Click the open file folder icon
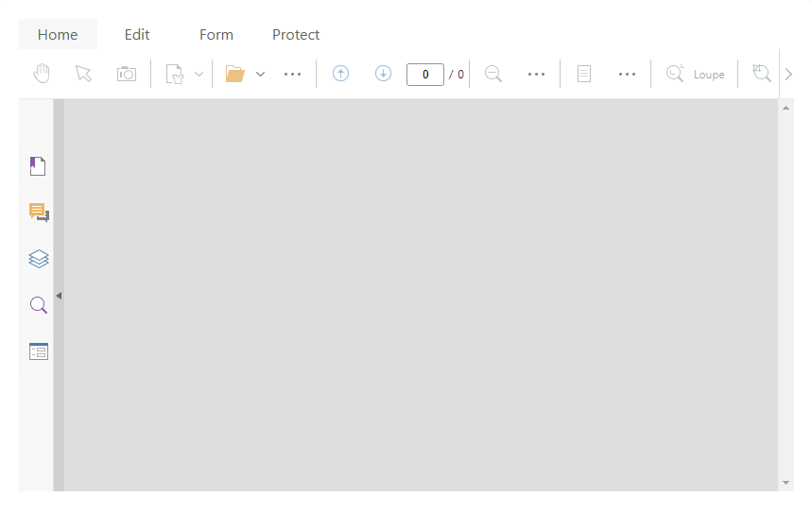 [234, 74]
